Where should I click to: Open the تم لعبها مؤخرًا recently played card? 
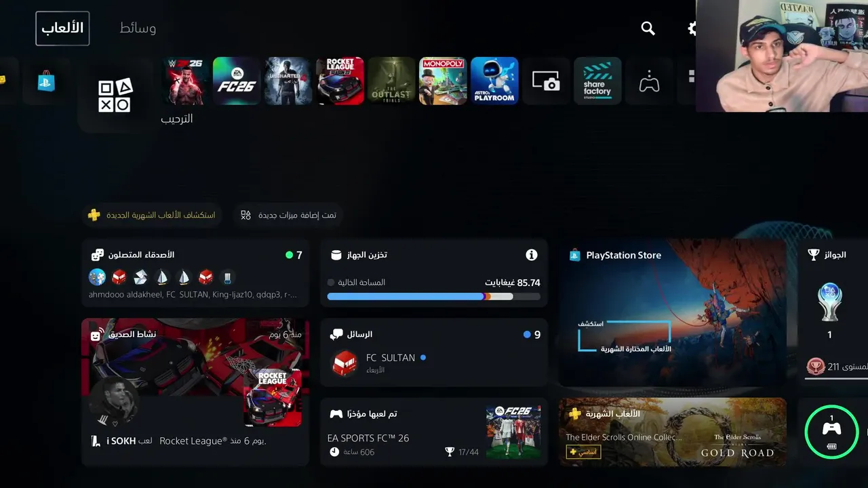(x=434, y=432)
